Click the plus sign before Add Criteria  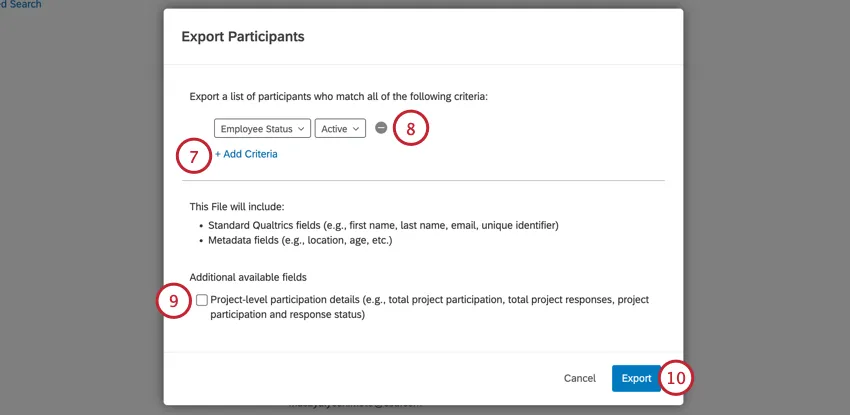tap(218, 154)
